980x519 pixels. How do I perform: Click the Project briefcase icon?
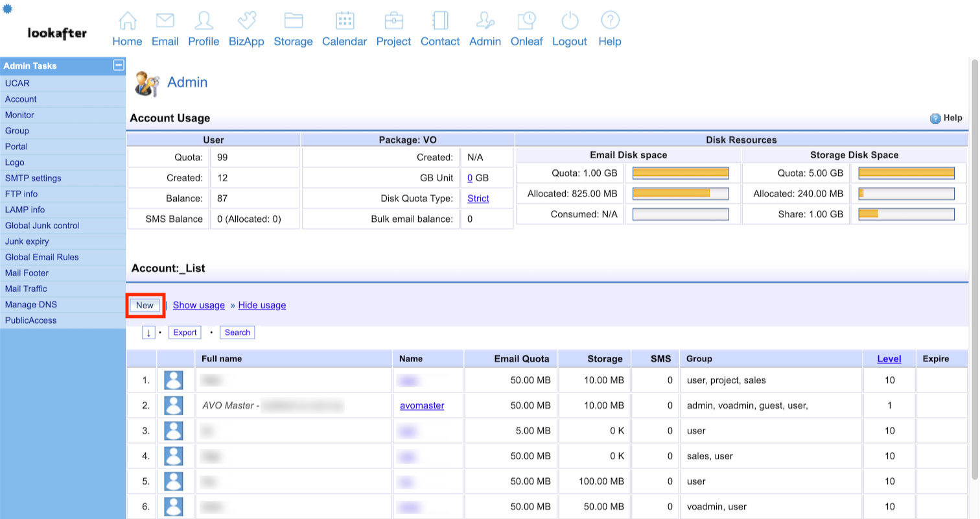coord(393,21)
